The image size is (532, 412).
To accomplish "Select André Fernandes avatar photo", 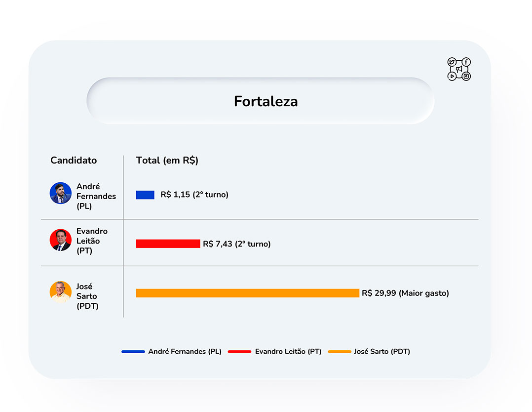I will (61, 193).
